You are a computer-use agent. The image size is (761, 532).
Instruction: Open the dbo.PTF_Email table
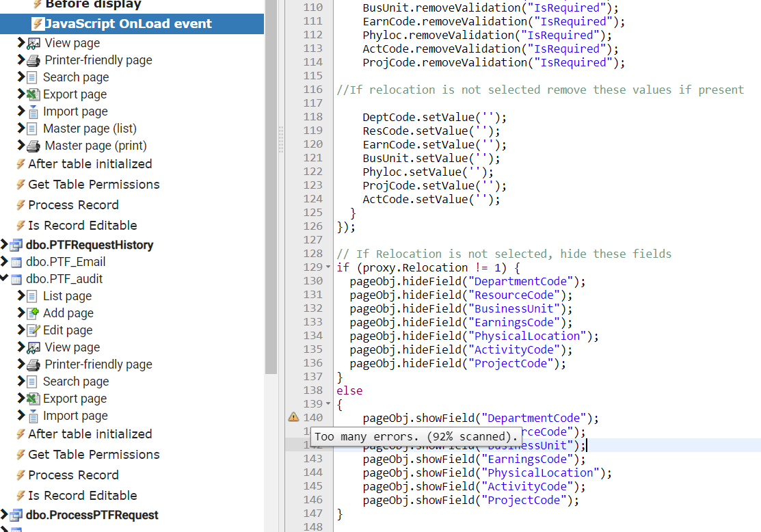66,262
